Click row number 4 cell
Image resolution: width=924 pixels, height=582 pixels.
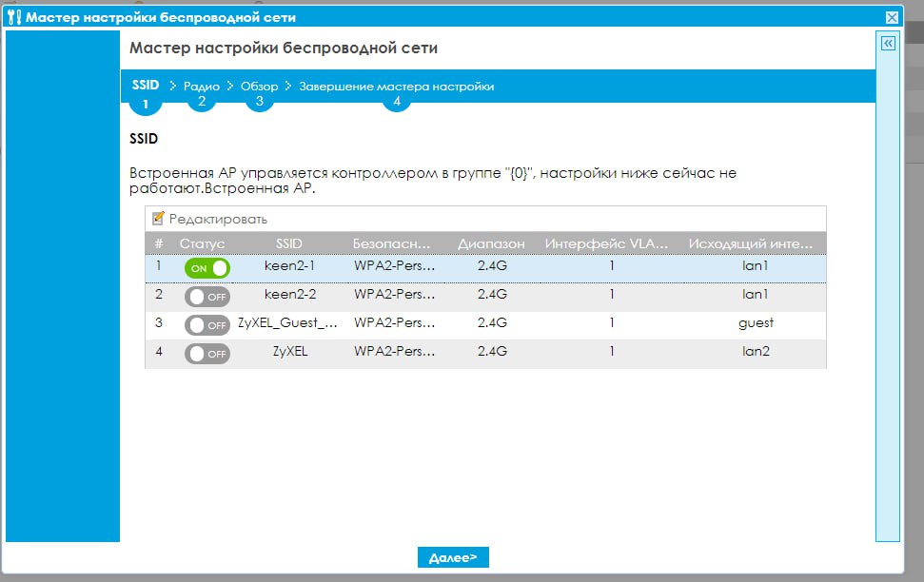coord(159,351)
